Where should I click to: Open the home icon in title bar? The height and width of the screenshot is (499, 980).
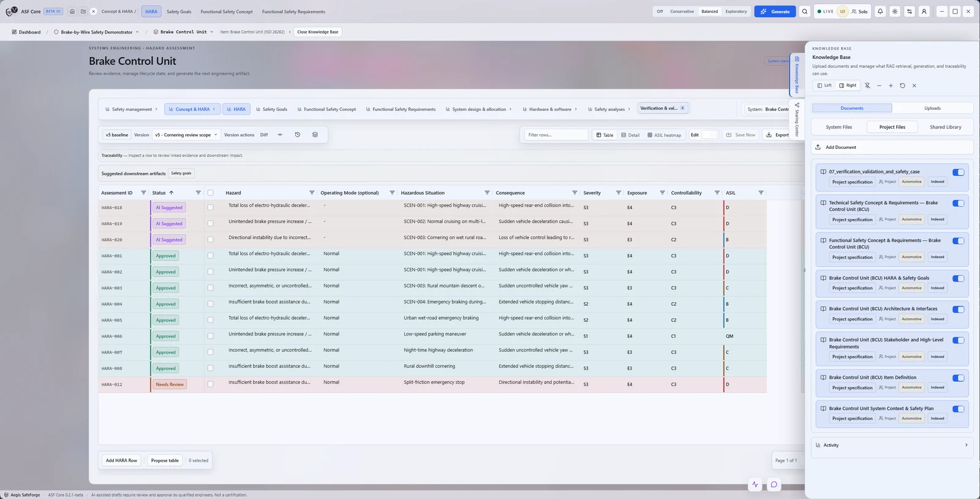pos(72,11)
